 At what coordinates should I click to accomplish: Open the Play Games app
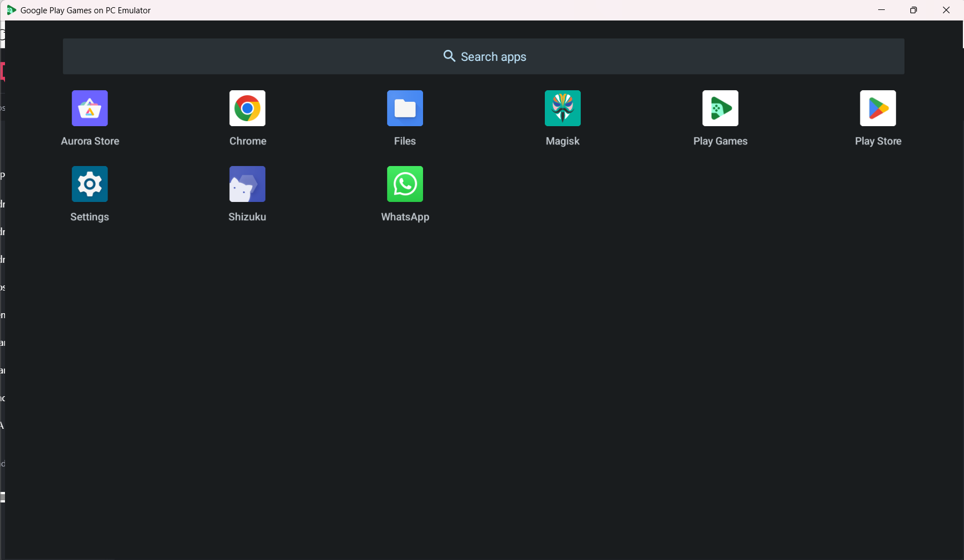click(x=720, y=108)
